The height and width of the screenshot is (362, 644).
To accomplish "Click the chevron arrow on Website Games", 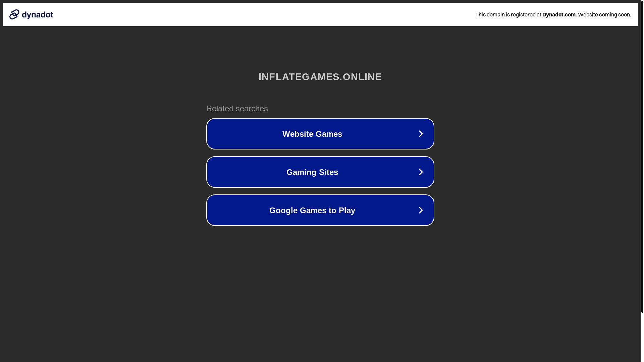I will tap(421, 134).
